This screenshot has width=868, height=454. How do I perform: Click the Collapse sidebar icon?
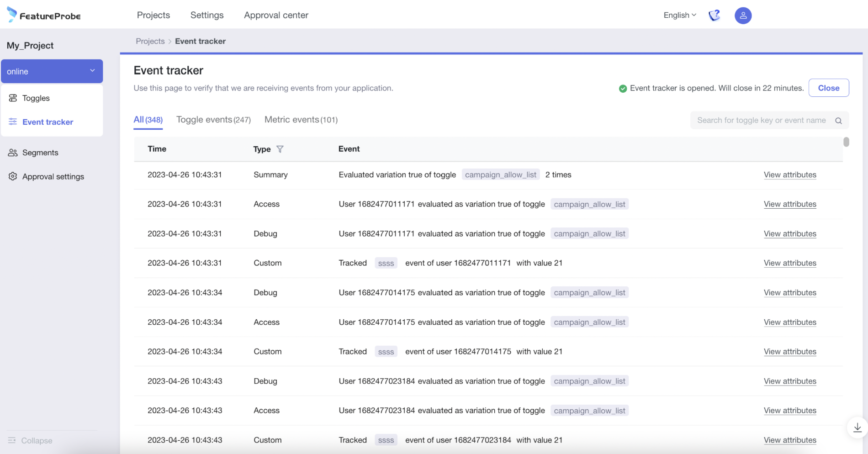[12, 440]
